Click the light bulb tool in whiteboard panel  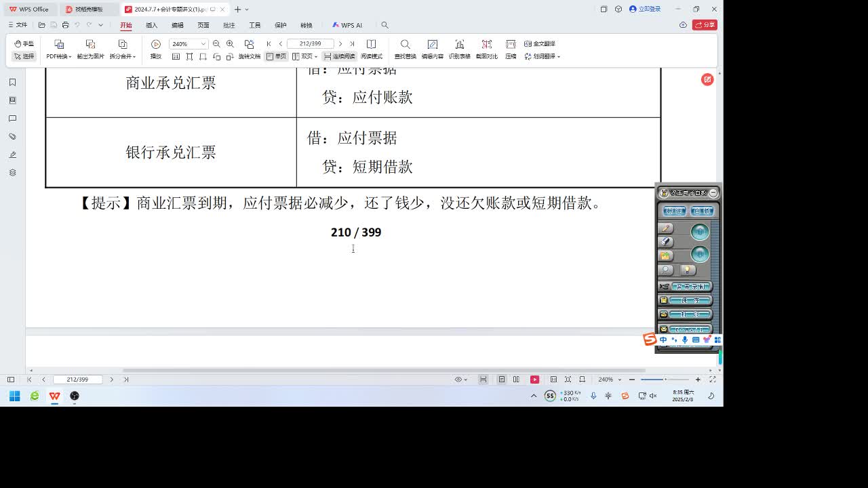(x=688, y=270)
